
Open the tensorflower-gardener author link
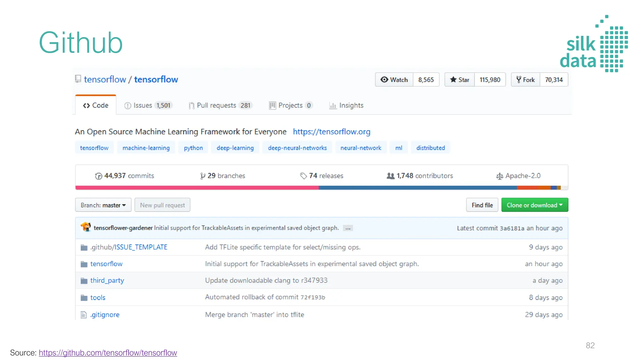tap(123, 228)
